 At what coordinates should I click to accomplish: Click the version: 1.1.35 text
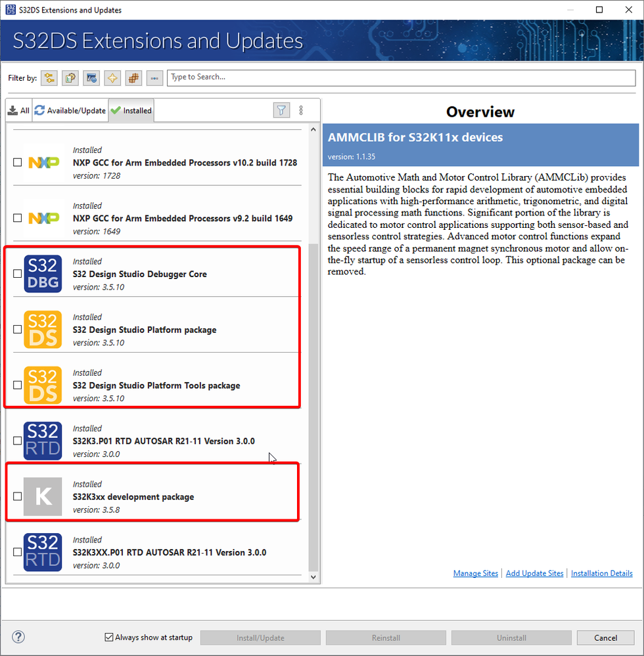point(352,157)
